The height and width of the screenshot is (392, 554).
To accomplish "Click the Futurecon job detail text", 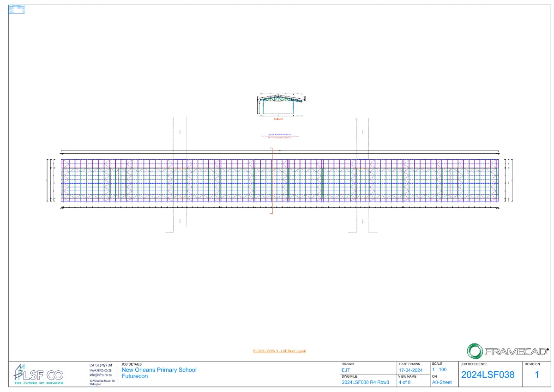I will [x=135, y=376].
